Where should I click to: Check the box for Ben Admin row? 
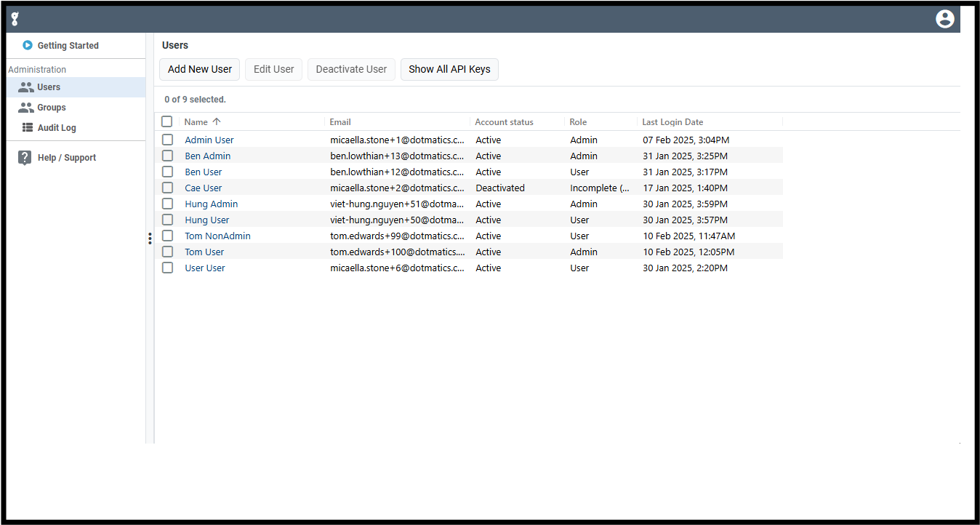tap(168, 156)
